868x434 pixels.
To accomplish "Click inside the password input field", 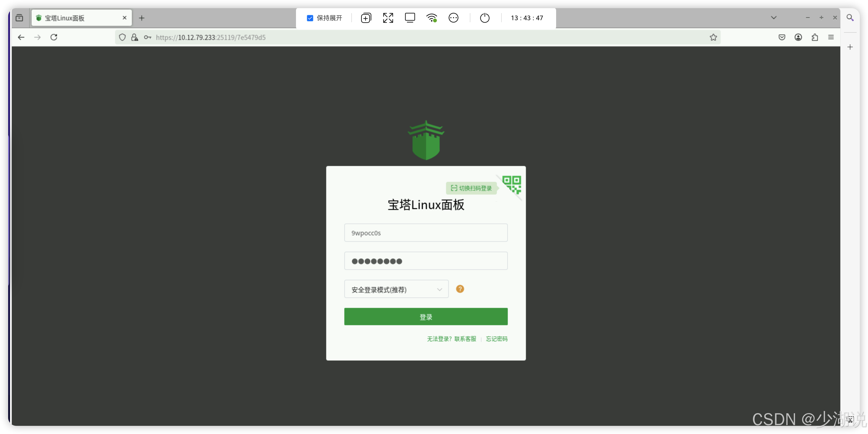I will click(x=426, y=261).
